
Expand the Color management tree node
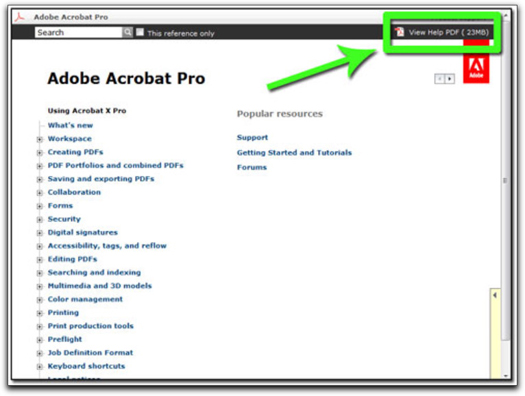40,300
